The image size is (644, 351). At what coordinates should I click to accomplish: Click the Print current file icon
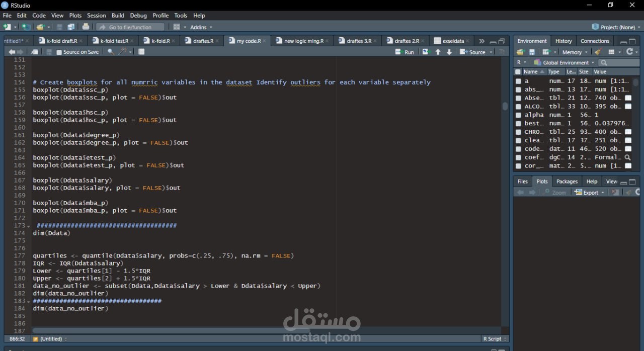coord(86,27)
